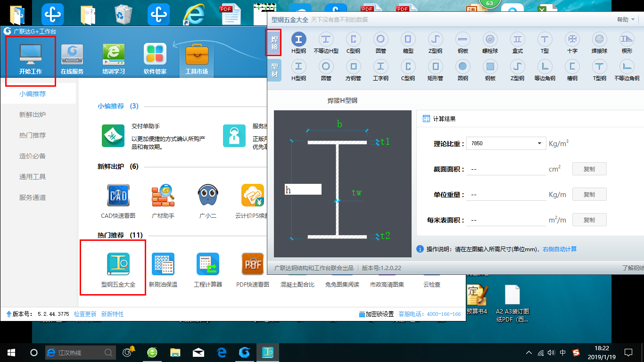This screenshot has width=644, height=362.
Task: Open the 开始工作 tab in G+工作台
Action: click(31, 59)
